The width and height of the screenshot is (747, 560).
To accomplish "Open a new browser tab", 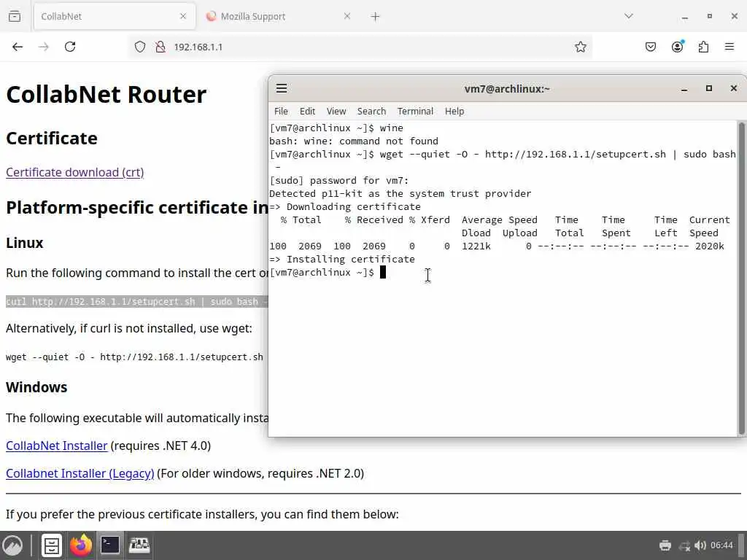I will coord(375,16).
